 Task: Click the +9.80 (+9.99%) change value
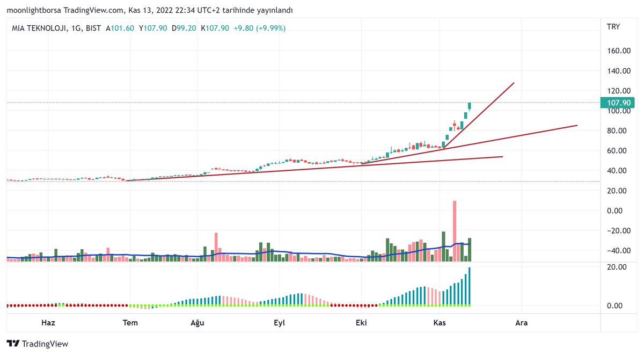point(260,28)
